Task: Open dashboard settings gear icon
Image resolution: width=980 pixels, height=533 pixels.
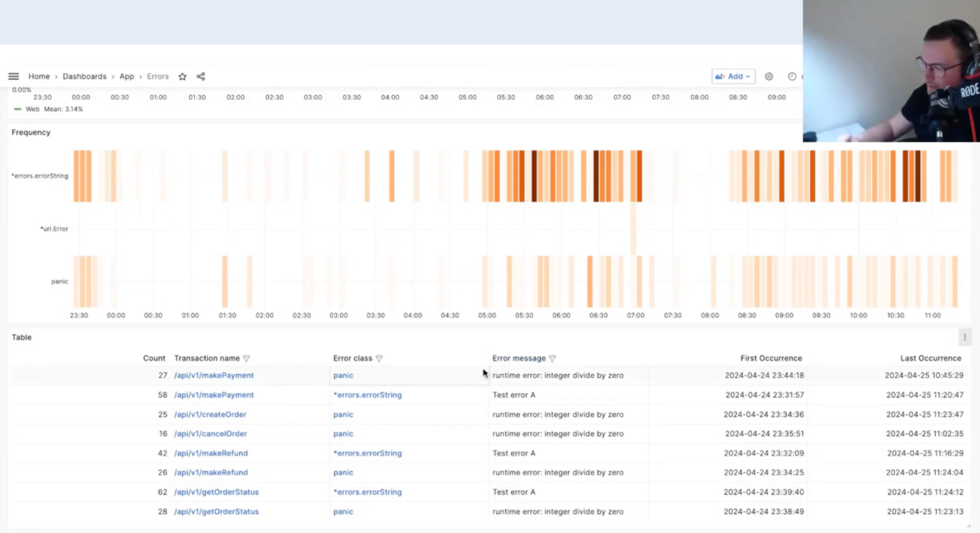Action: click(x=769, y=77)
